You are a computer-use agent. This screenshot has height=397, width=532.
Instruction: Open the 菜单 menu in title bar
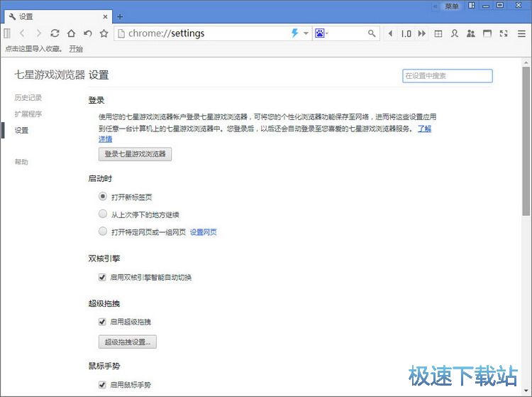(x=451, y=6)
